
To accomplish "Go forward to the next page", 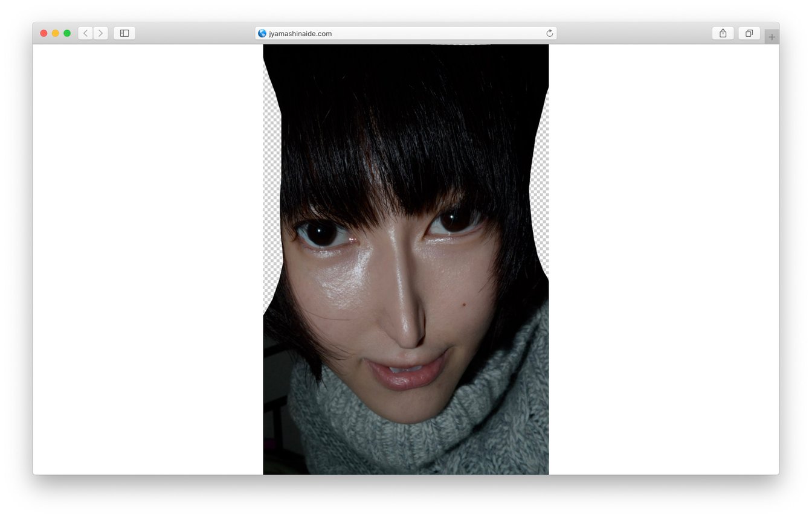I will point(100,33).
